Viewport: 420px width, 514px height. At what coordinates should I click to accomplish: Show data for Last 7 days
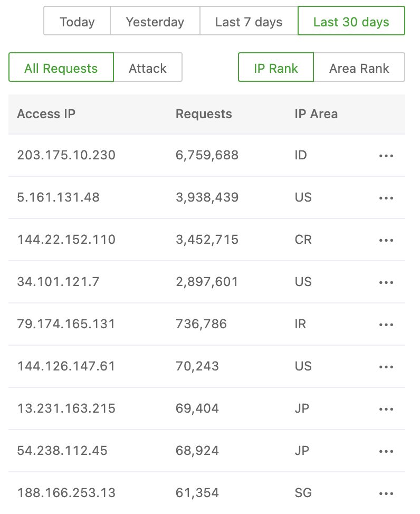point(249,21)
